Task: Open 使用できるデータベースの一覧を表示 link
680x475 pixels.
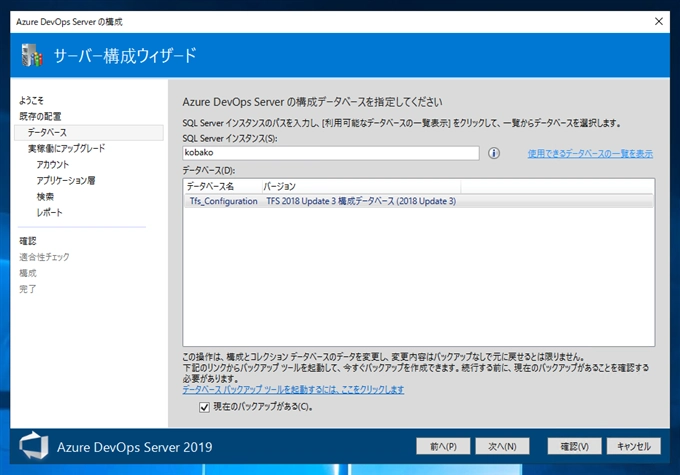Action: [590, 154]
